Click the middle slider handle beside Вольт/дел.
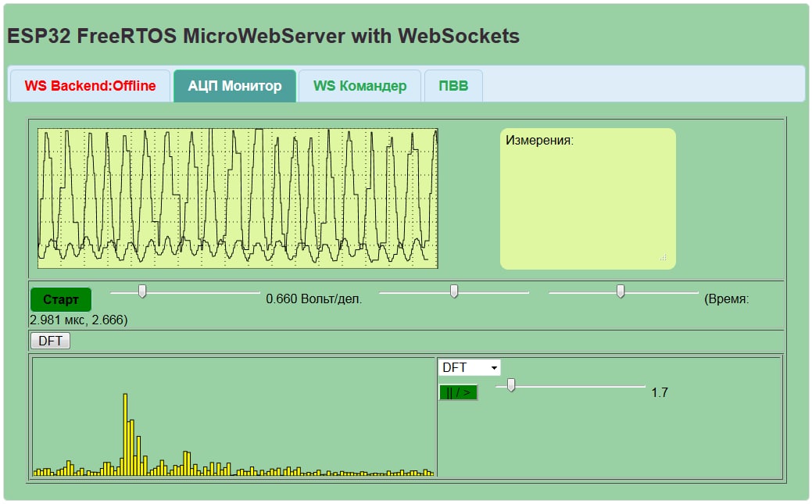Screen dimensions: 812x504 (454, 291)
